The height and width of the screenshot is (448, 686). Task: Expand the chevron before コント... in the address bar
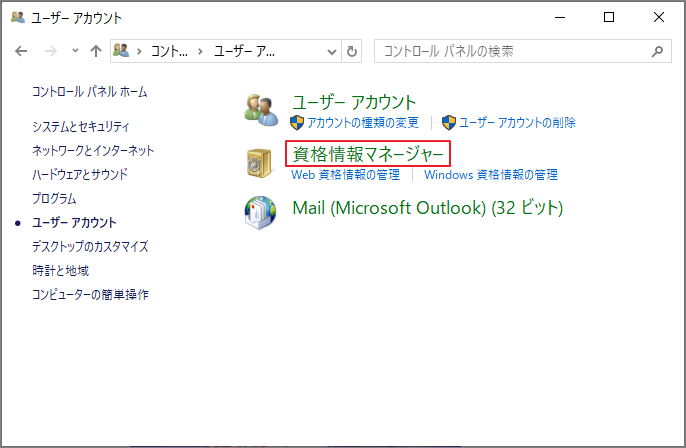[139, 52]
